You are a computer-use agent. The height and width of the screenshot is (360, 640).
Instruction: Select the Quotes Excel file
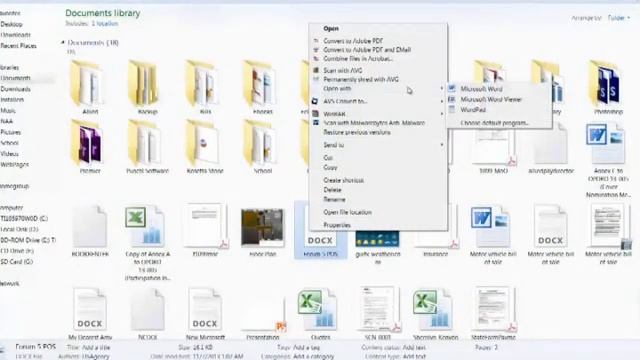tap(320, 313)
